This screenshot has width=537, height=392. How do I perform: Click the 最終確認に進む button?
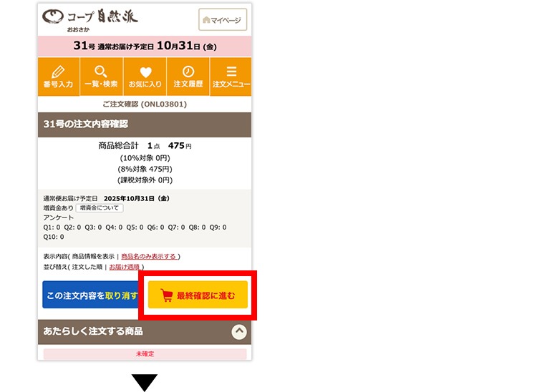point(198,295)
